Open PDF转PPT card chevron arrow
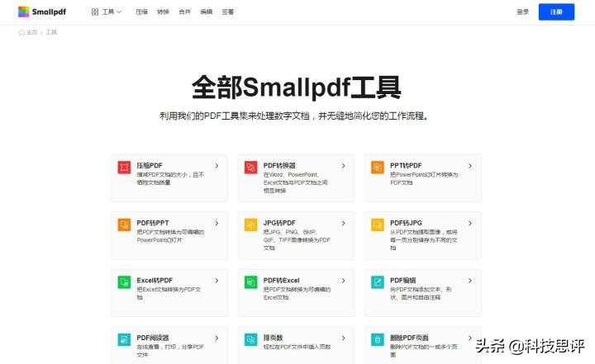595x364 pixels. pos(217,224)
